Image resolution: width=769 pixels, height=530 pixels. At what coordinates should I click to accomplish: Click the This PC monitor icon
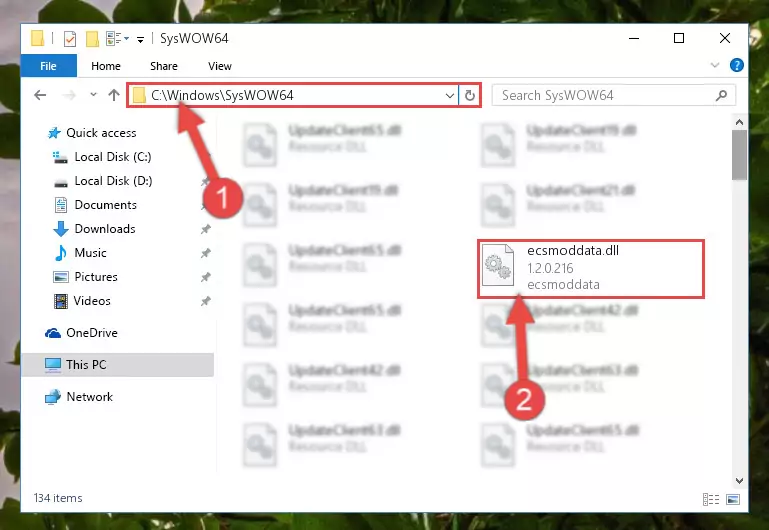(53, 365)
